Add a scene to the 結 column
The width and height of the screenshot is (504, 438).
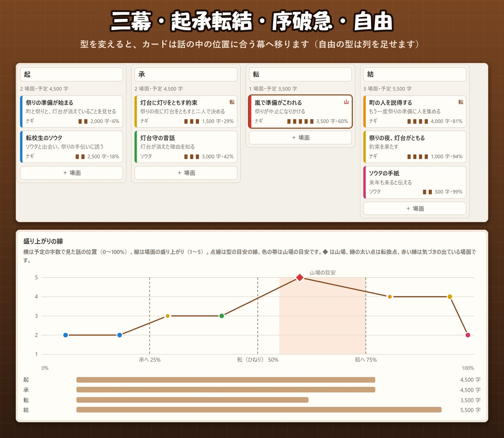click(x=415, y=208)
